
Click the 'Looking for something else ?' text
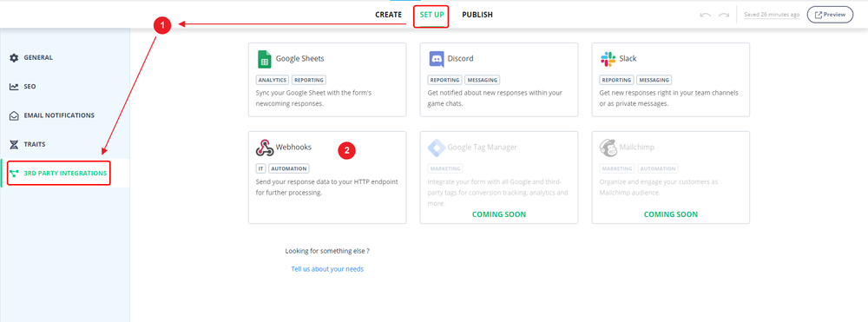click(327, 251)
